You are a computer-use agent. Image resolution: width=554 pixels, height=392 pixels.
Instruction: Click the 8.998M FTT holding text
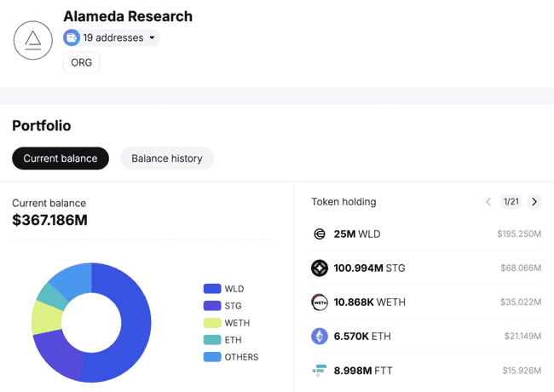363,371
